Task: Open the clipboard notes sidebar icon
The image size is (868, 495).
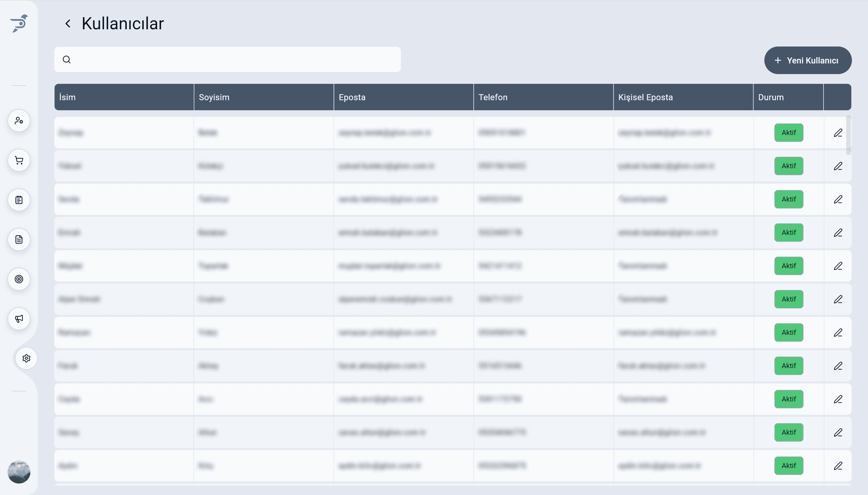Action: [19, 200]
